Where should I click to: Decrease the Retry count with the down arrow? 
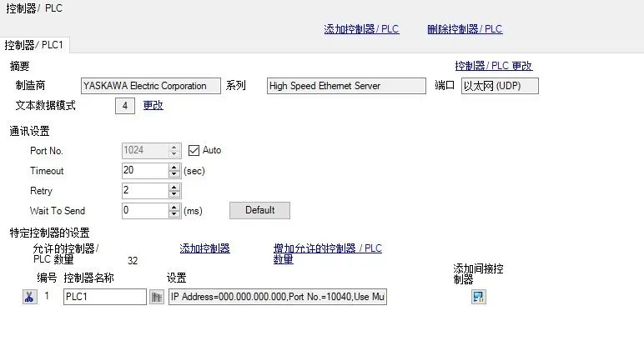174,194
